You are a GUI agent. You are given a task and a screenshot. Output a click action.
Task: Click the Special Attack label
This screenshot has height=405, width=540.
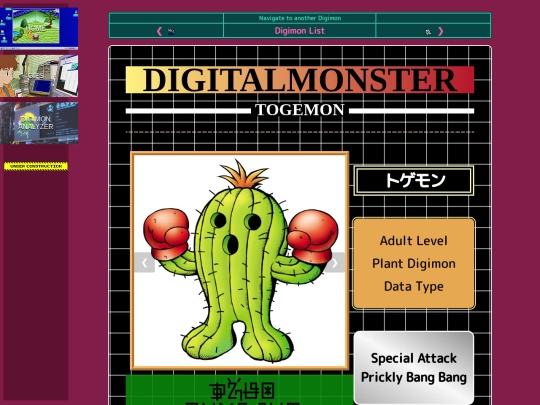(414, 358)
